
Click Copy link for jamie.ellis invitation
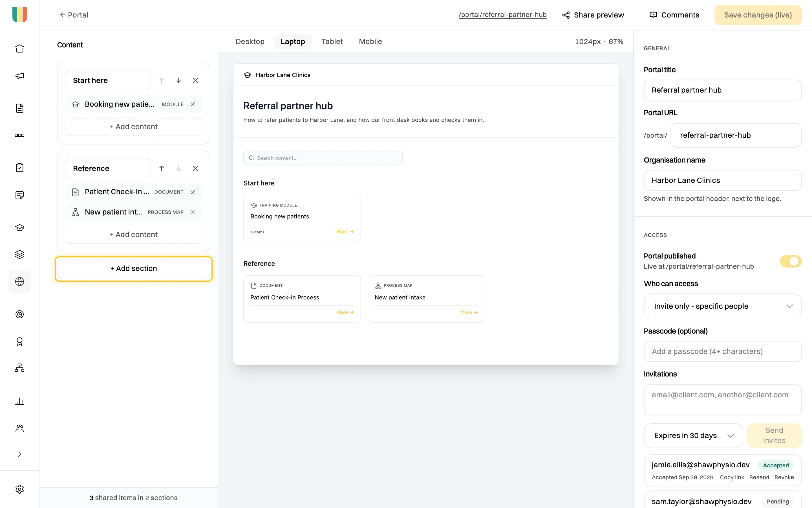[732, 477]
